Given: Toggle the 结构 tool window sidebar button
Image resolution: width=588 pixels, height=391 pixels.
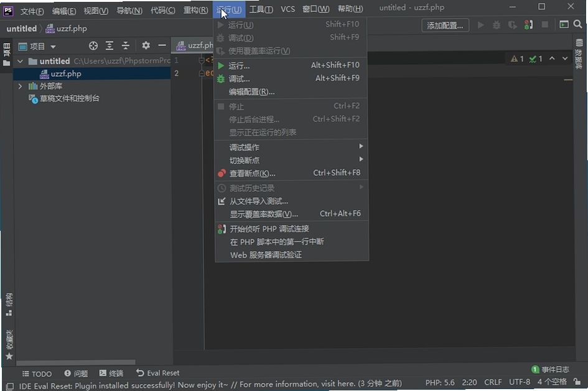Looking at the screenshot, I should coord(9,304).
